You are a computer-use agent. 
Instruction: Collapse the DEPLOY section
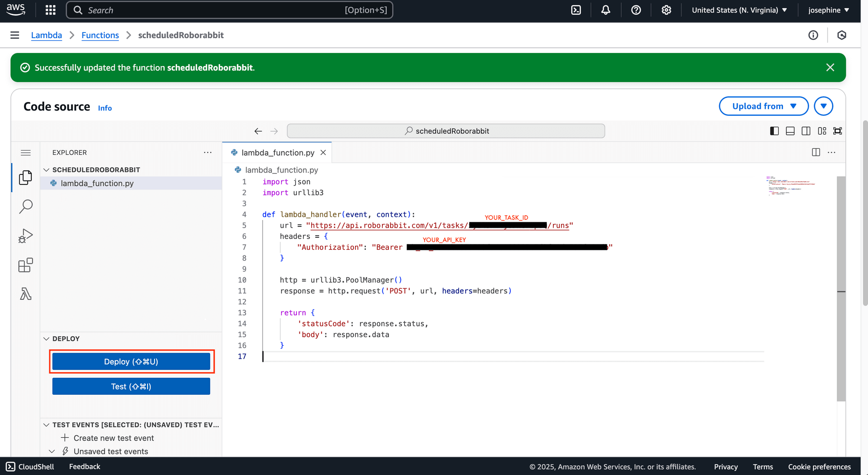(46, 339)
